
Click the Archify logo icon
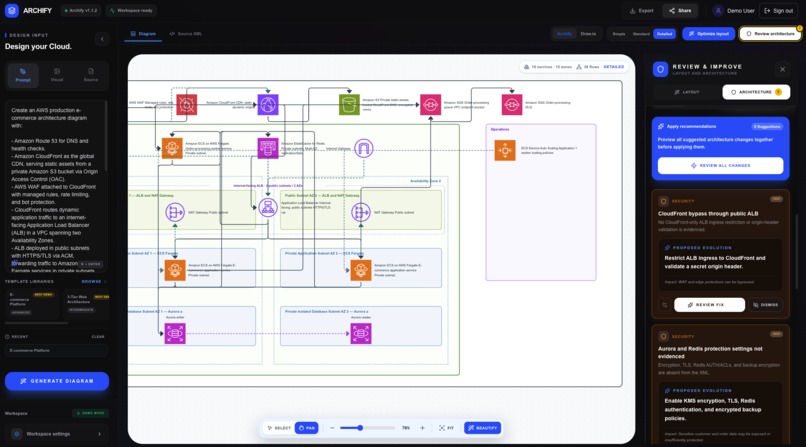tap(11, 10)
